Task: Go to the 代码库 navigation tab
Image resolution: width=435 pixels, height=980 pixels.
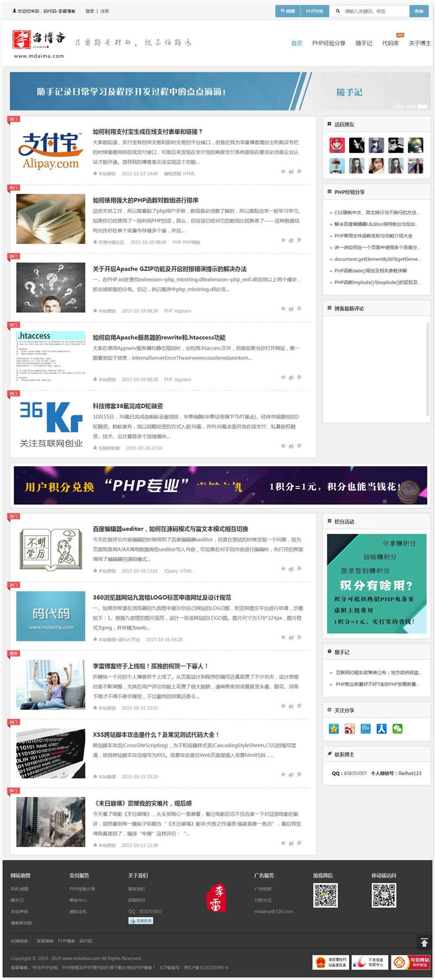Action: (x=390, y=43)
